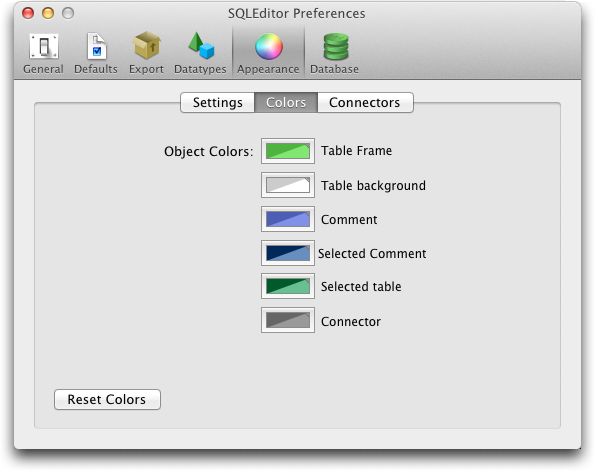Select the Appearance color wheel icon
Image resolution: width=595 pixels, height=472 pixels.
click(269, 46)
